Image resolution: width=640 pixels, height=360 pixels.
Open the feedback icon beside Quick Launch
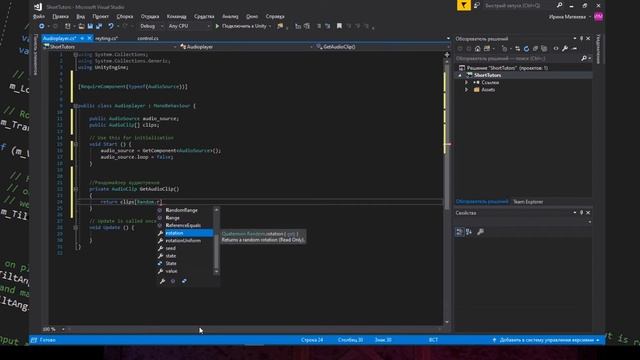[x=477, y=5]
